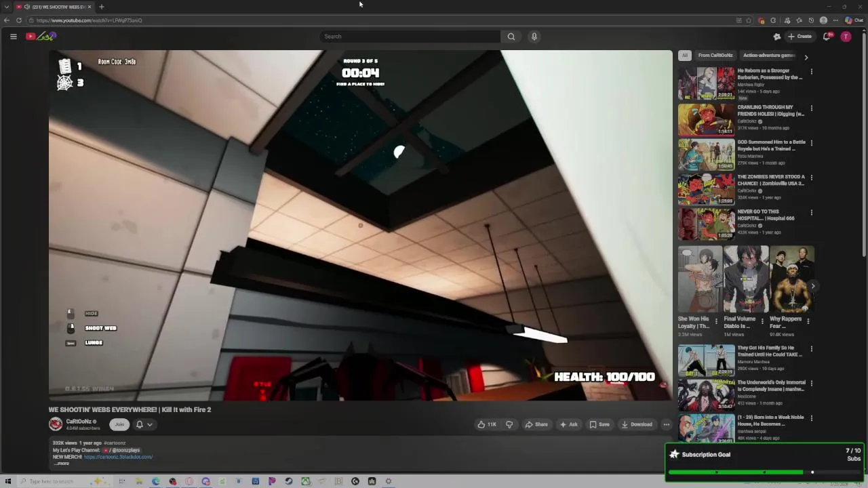868x488 pixels.
Task: Open options menu for They Got His Family video
Action: (x=811, y=350)
